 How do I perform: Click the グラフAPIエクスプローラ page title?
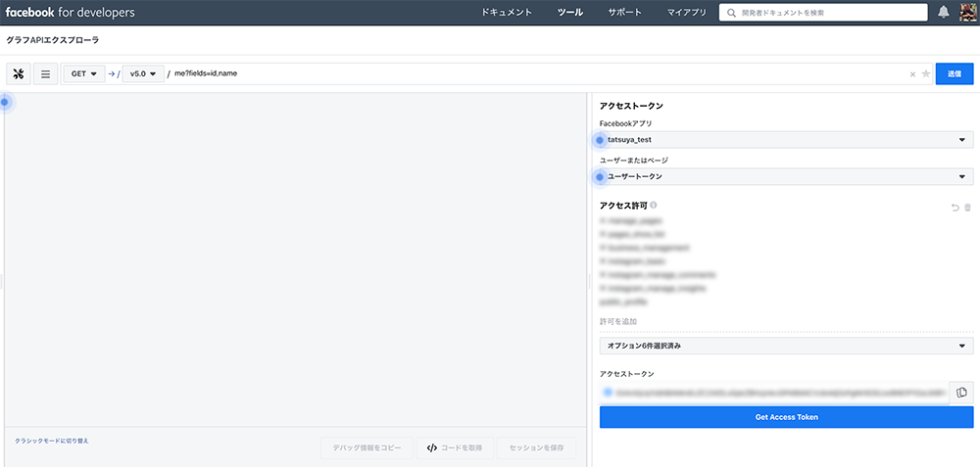pos(53,40)
